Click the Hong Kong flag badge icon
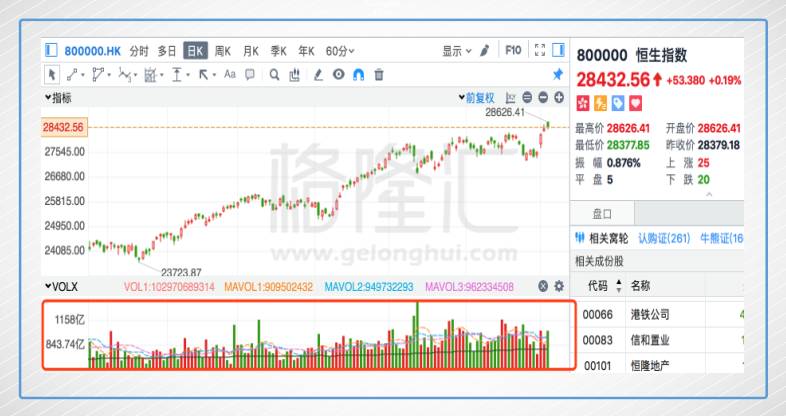The width and height of the screenshot is (786, 416). [x=582, y=103]
